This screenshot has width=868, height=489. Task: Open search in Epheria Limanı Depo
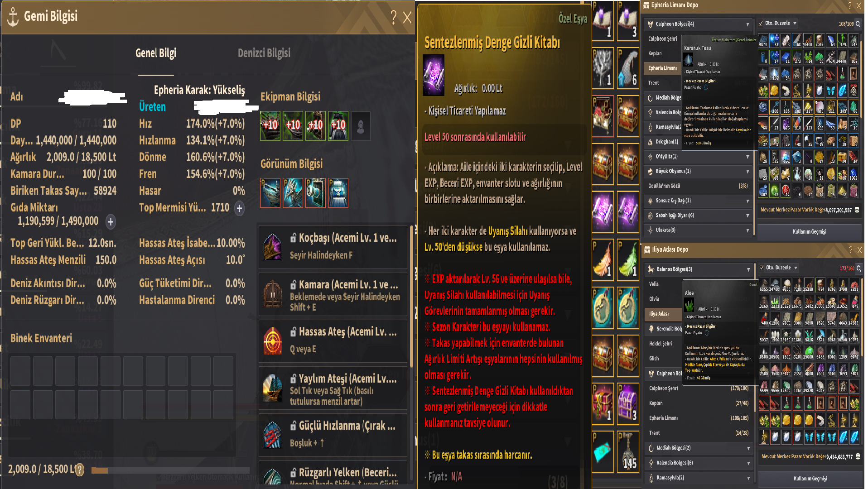[x=858, y=24]
